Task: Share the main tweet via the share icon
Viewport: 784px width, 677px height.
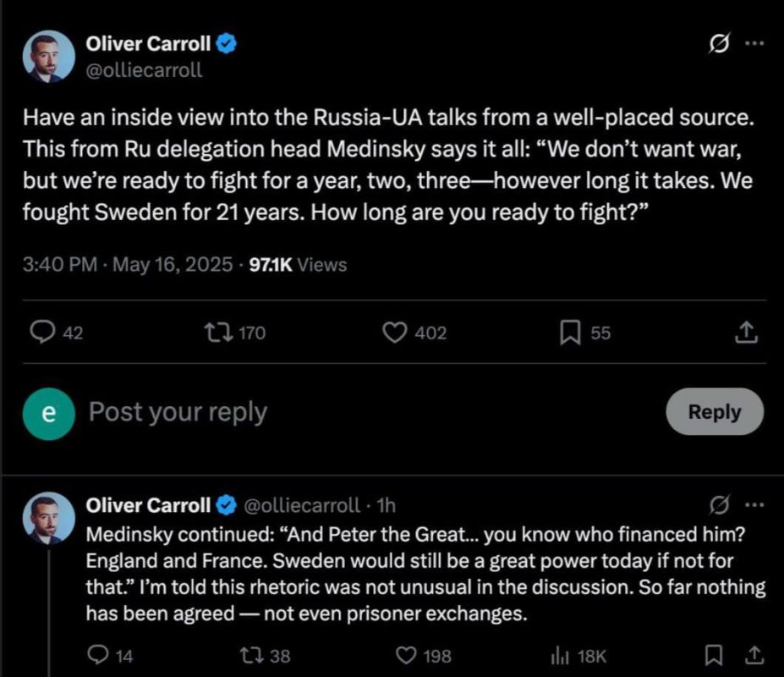Action: [x=745, y=333]
